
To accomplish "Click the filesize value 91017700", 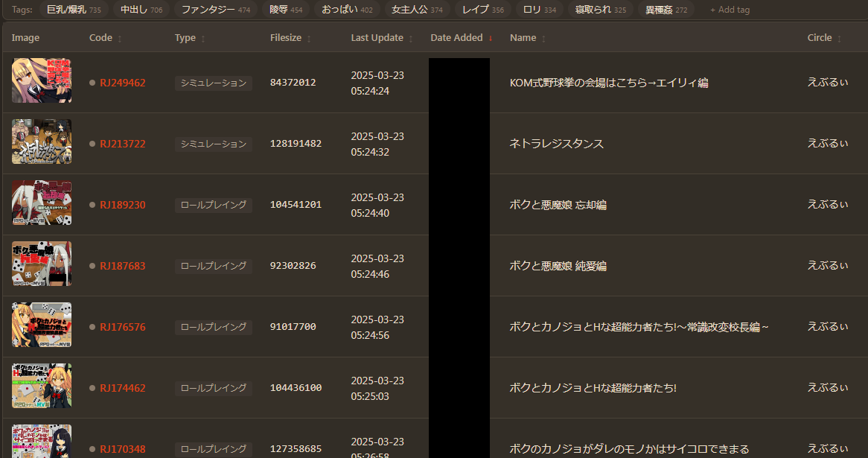I will (x=293, y=327).
